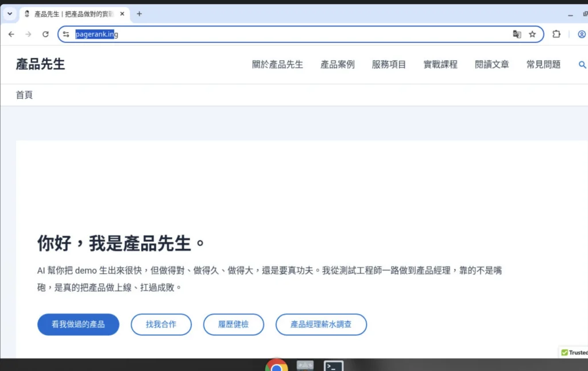Viewport: 588px width, 371px height.
Task: Minimize the browser window
Action: [570, 14]
